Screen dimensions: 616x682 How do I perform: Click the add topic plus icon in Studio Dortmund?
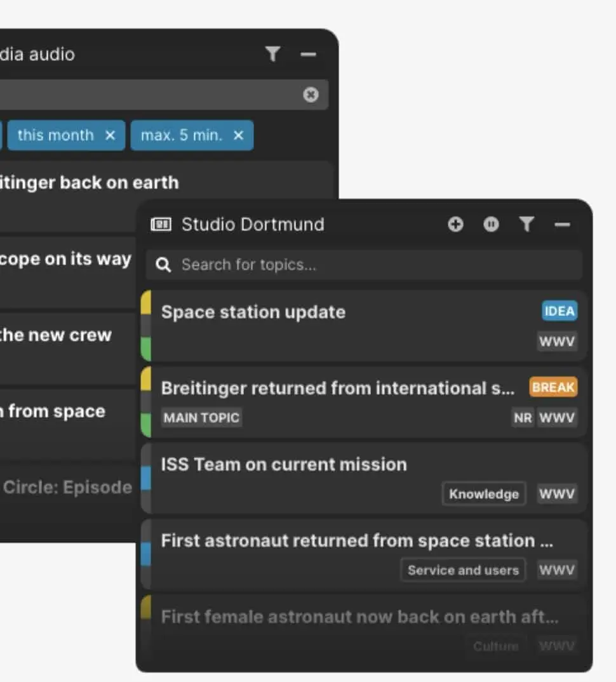point(455,224)
